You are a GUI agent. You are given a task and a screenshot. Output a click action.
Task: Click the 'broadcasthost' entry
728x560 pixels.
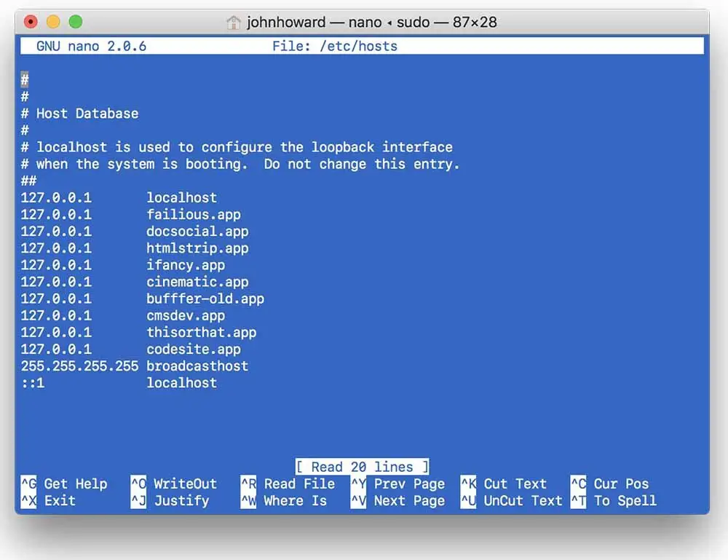click(x=197, y=366)
